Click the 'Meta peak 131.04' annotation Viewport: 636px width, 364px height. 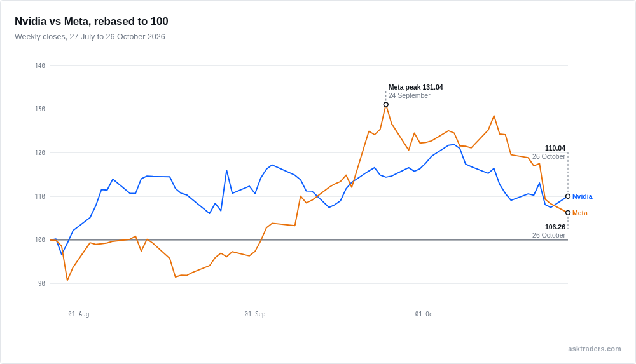pos(415,87)
